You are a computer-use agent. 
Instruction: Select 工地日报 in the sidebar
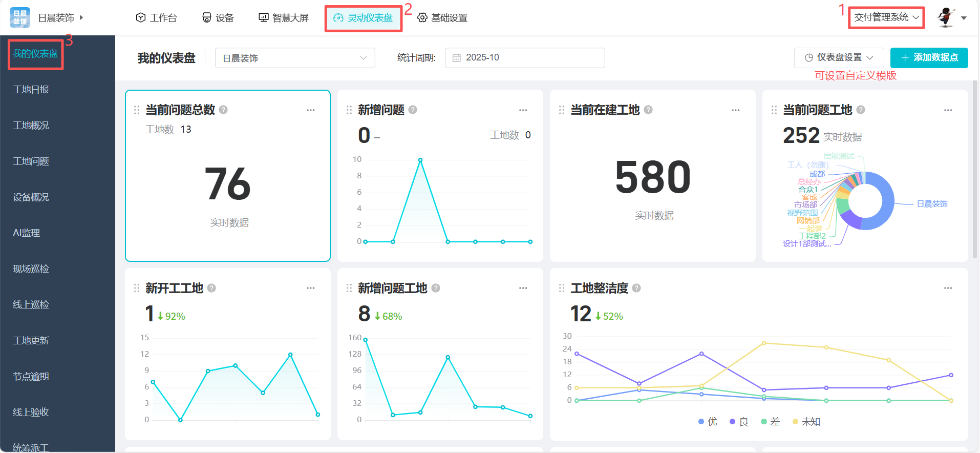[x=31, y=90]
